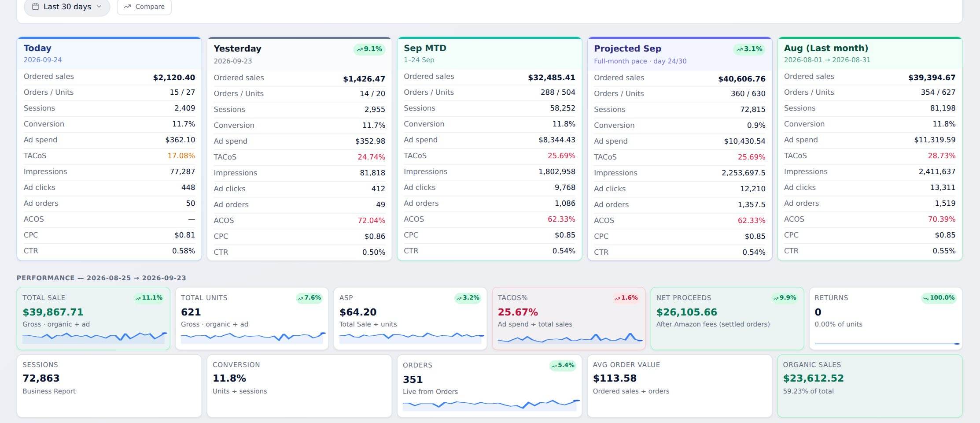Click the Net Proceeds 9.9% badge
This screenshot has height=423, width=980.
[x=785, y=298]
